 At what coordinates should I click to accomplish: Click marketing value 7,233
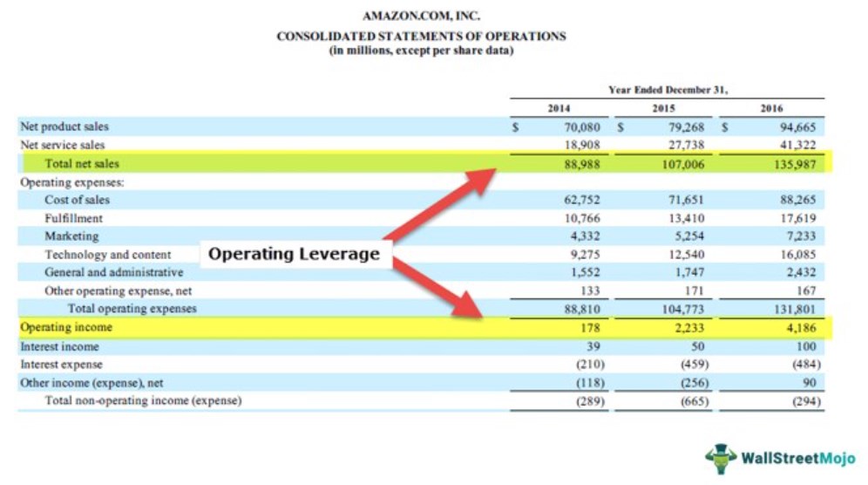click(x=801, y=236)
